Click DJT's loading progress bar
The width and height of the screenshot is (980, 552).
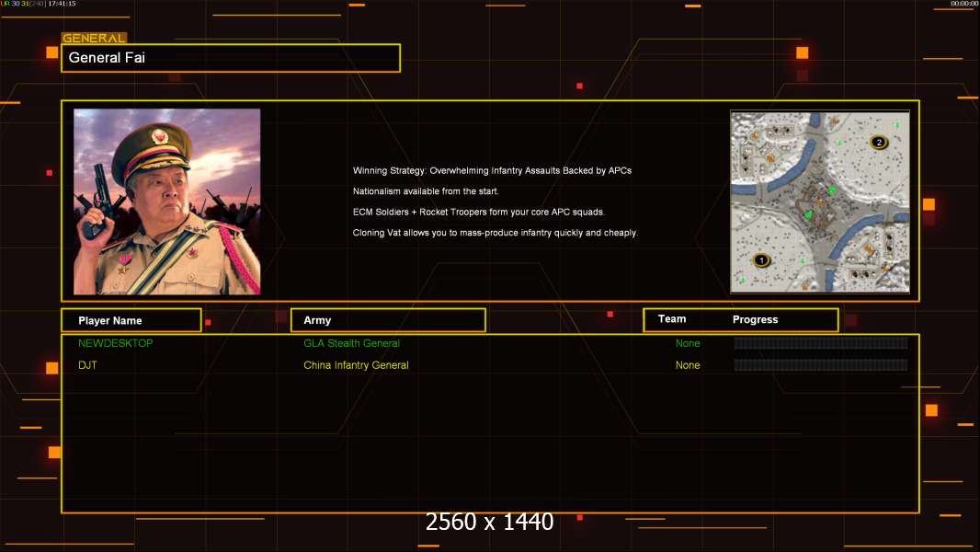coord(821,365)
